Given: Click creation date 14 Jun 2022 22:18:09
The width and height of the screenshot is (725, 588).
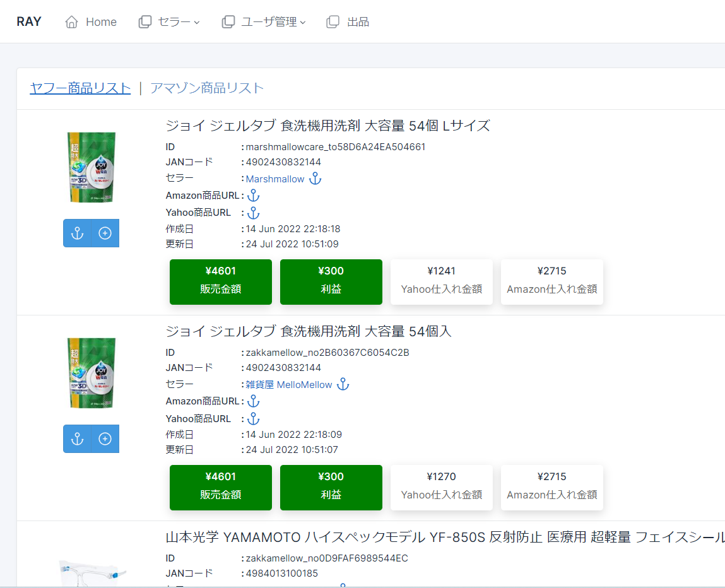Looking at the screenshot, I should click(x=294, y=435).
